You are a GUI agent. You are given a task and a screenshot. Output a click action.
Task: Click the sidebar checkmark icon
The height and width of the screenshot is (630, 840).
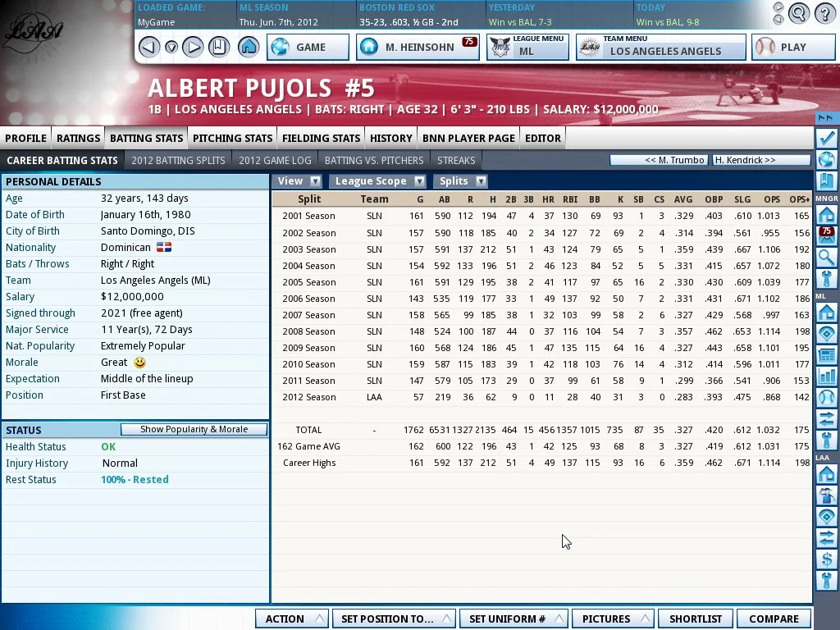[x=826, y=138]
